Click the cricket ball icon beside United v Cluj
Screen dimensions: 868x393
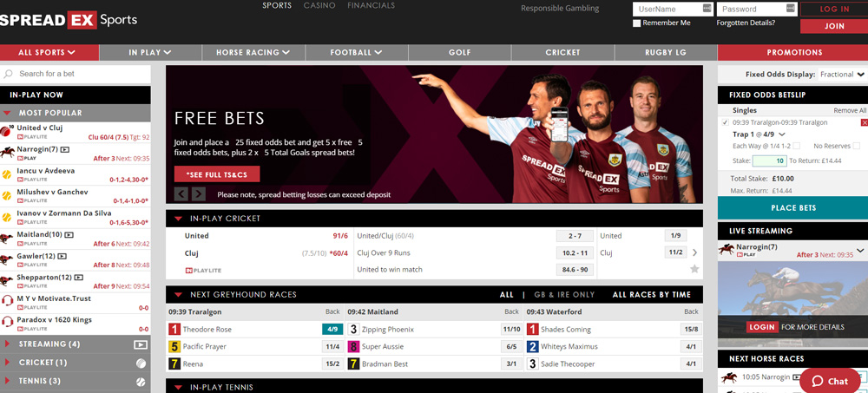(x=7, y=132)
